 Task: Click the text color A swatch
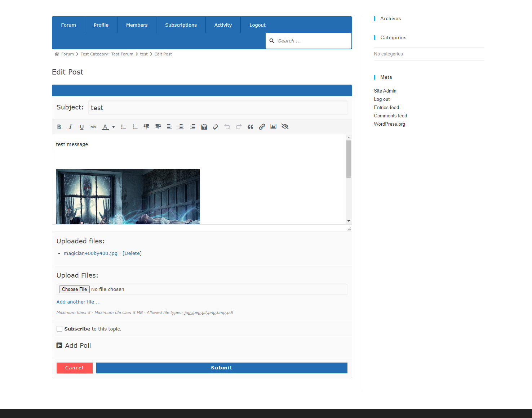[x=105, y=127]
